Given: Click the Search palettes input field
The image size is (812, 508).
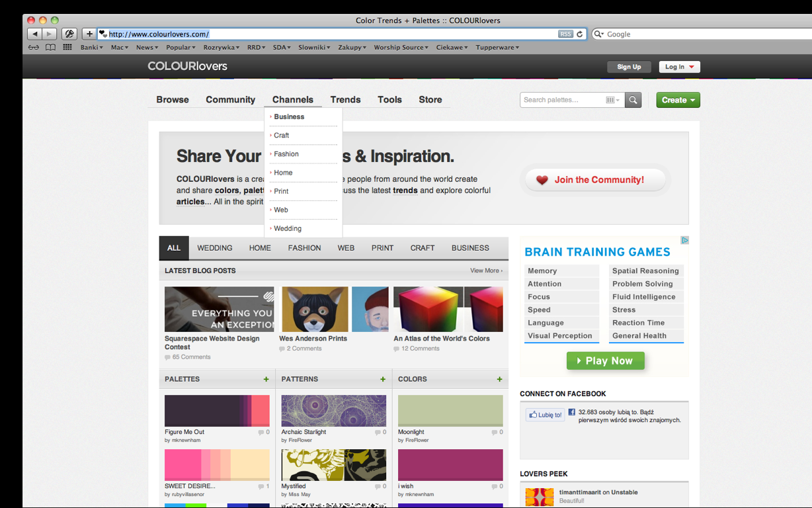Looking at the screenshot, I should (562, 100).
